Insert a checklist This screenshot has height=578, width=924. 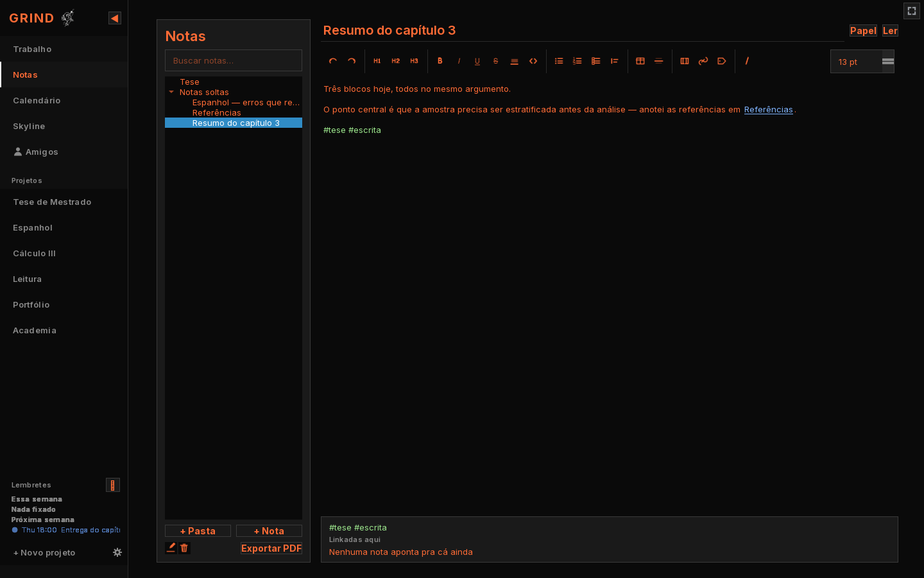tap(596, 61)
